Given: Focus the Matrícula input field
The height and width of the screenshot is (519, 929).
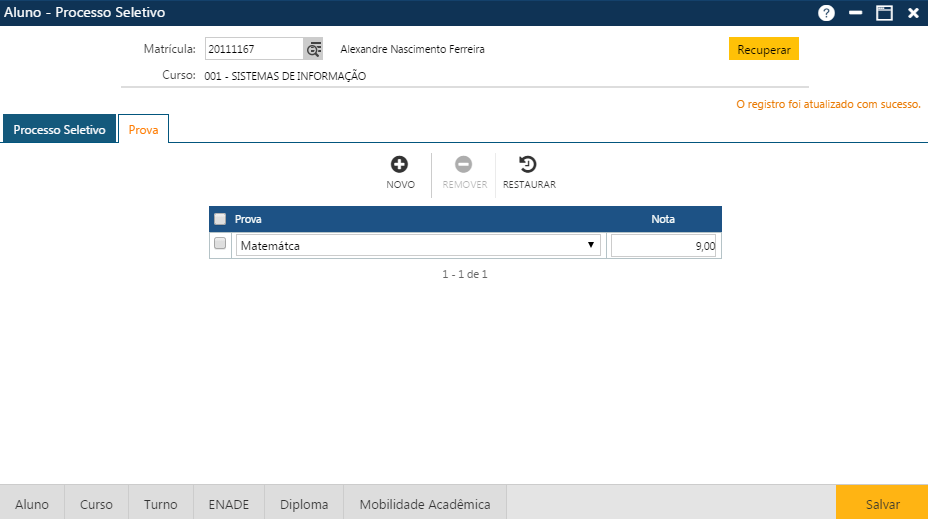Looking at the screenshot, I should (x=253, y=49).
